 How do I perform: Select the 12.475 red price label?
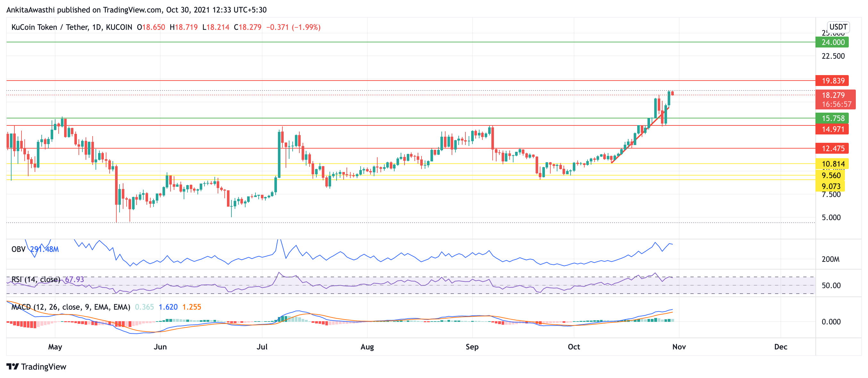(832, 148)
